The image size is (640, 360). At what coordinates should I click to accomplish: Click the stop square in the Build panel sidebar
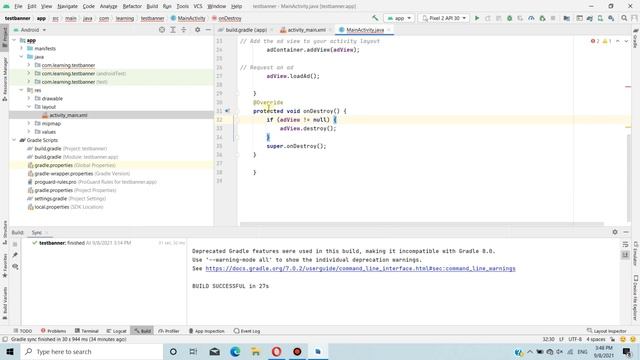point(15,244)
